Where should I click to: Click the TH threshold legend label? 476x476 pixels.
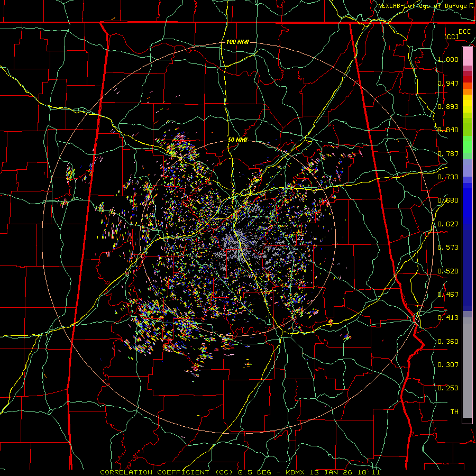(454, 412)
